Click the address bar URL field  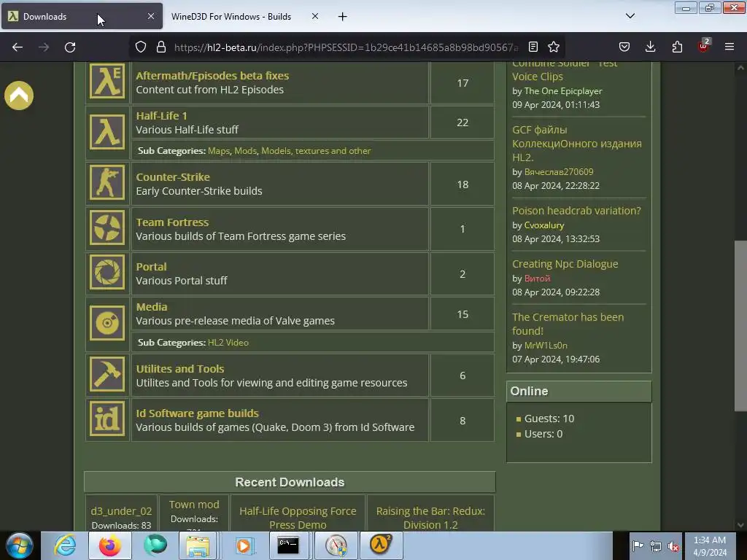pos(346,47)
